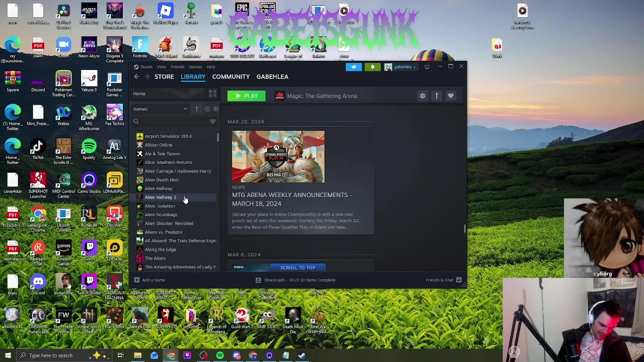Screen dimensions: 644x362
Task: Toggle ready-to-play filter icon
Action: (x=216, y=109)
